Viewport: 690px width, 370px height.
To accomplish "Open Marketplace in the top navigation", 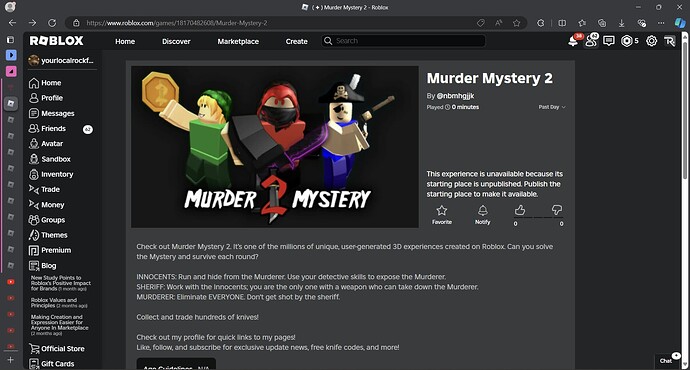I will click(x=238, y=41).
